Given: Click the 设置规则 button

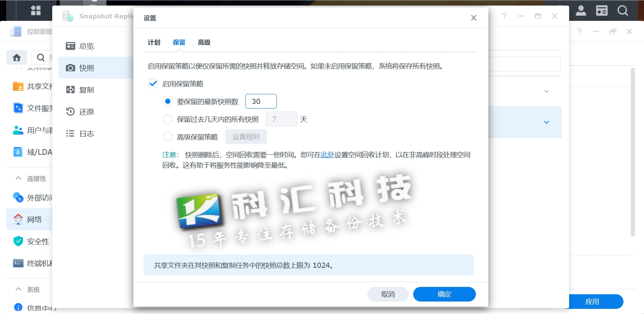Looking at the screenshot, I should pyautogui.click(x=246, y=137).
